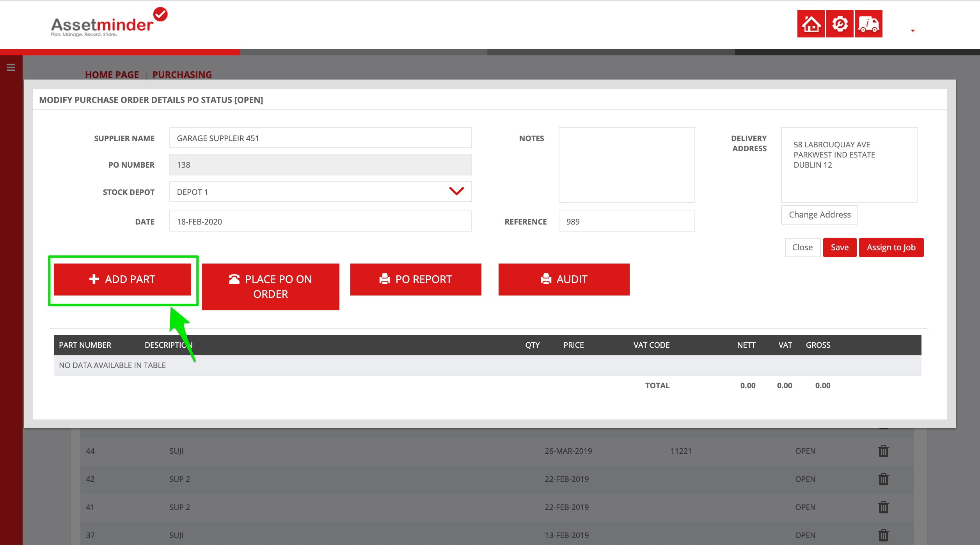980x545 pixels.
Task: Click PO number 37 in background list
Action: pos(90,535)
